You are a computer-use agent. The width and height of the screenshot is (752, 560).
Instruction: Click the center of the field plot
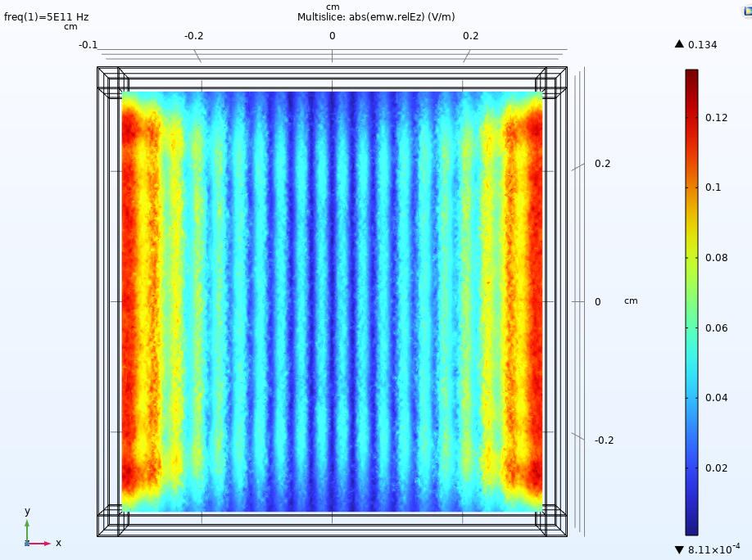pyautogui.click(x=332, y=301)
